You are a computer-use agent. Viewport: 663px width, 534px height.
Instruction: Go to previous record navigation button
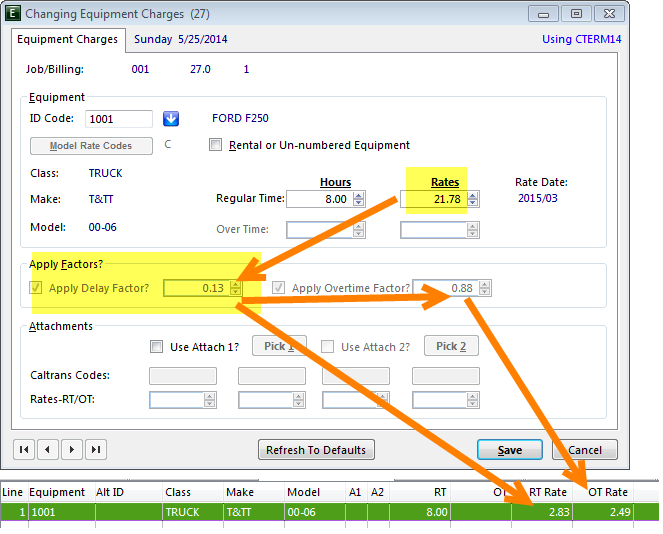[x=48, y=449]
